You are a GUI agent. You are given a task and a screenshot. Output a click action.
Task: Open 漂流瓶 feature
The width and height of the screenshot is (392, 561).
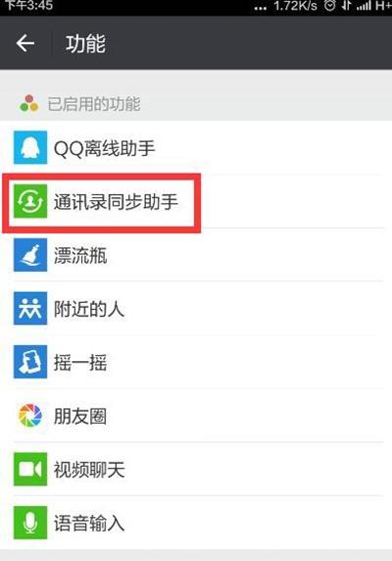(x=196, y=255)
